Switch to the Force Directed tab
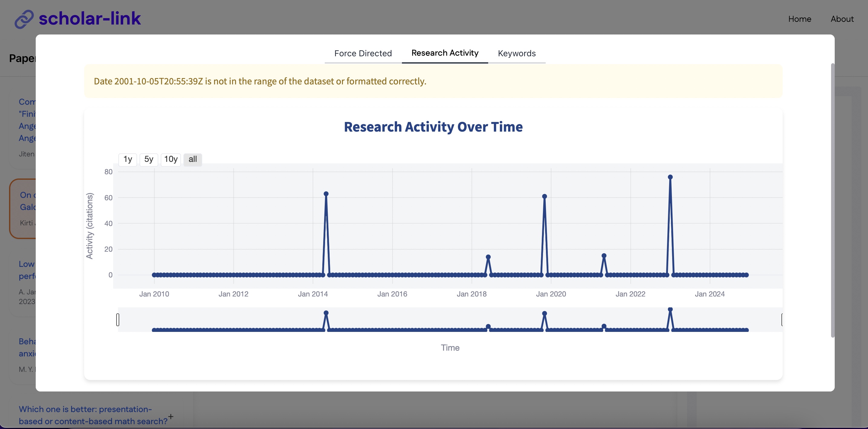This screenshot has width=868, height=429. tap(363, 53)
